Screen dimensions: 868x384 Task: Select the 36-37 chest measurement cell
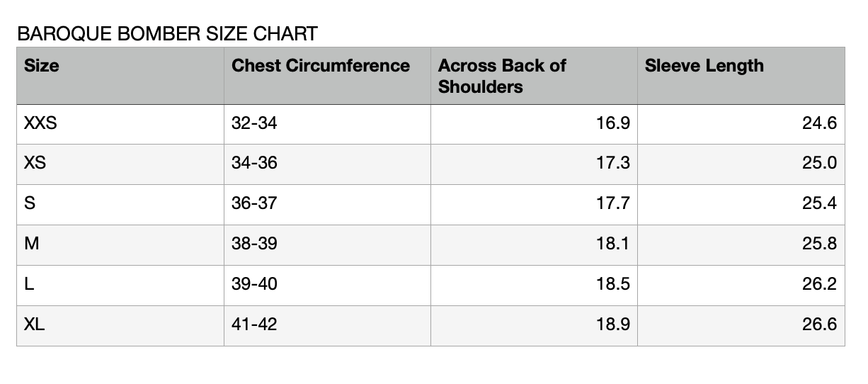click(254, 203)
